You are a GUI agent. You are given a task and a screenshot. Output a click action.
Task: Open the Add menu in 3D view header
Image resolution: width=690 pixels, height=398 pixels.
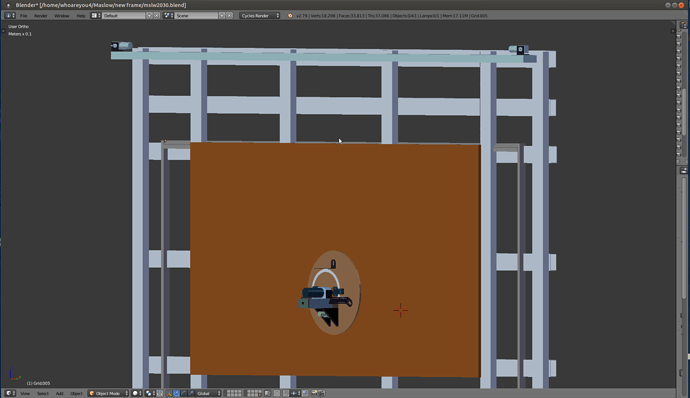(59, 393)
